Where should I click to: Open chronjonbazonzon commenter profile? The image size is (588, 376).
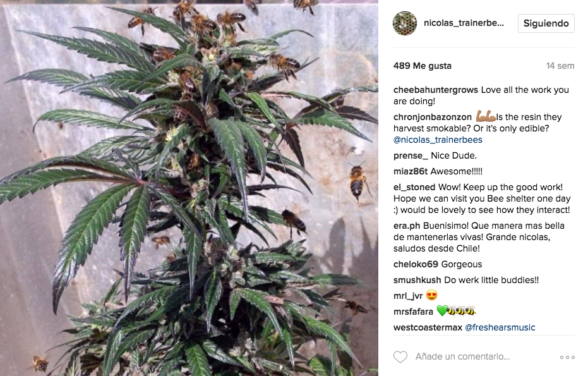[x=433, y=117]
